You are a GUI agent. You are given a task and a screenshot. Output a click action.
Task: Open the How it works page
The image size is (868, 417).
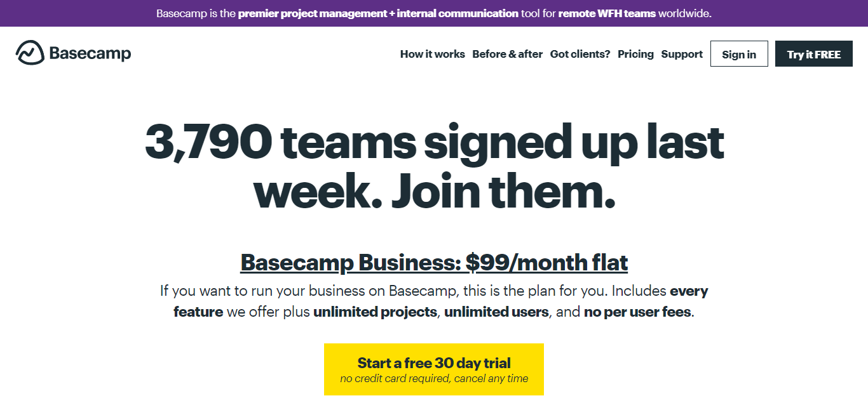pyautogui.click(x=433, y=55)
